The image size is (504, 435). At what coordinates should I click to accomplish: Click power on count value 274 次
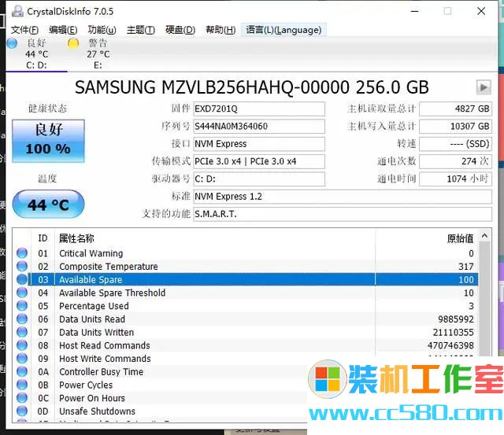[x=455, y=161]
